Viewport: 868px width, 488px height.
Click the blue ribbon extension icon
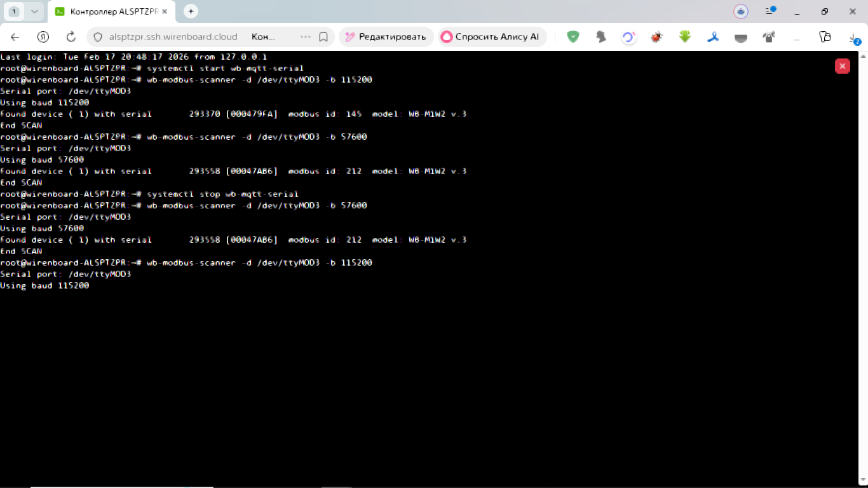pyautogui.click(x=713, y=37)
